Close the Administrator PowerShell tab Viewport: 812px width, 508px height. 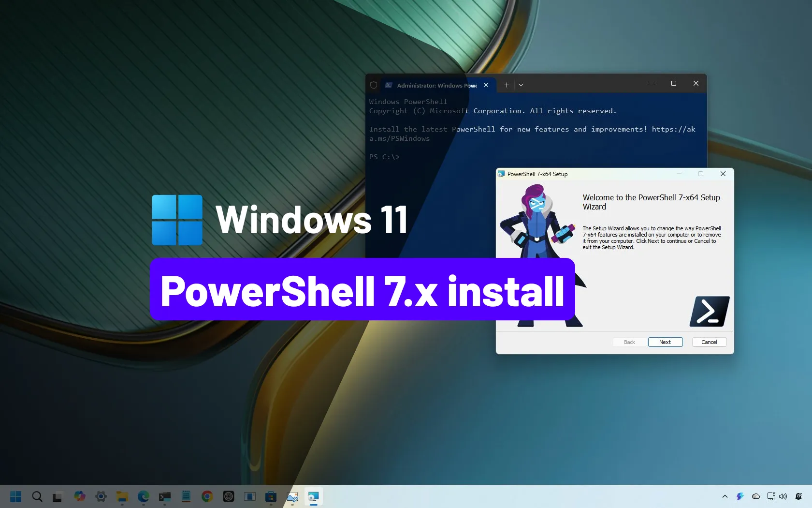486,85
